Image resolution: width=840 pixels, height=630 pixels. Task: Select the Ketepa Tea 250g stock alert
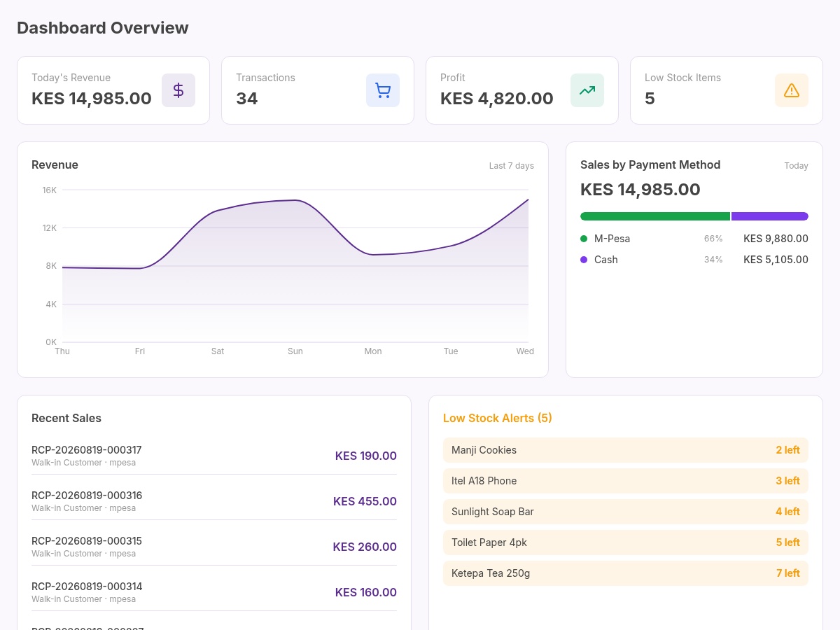626,573
